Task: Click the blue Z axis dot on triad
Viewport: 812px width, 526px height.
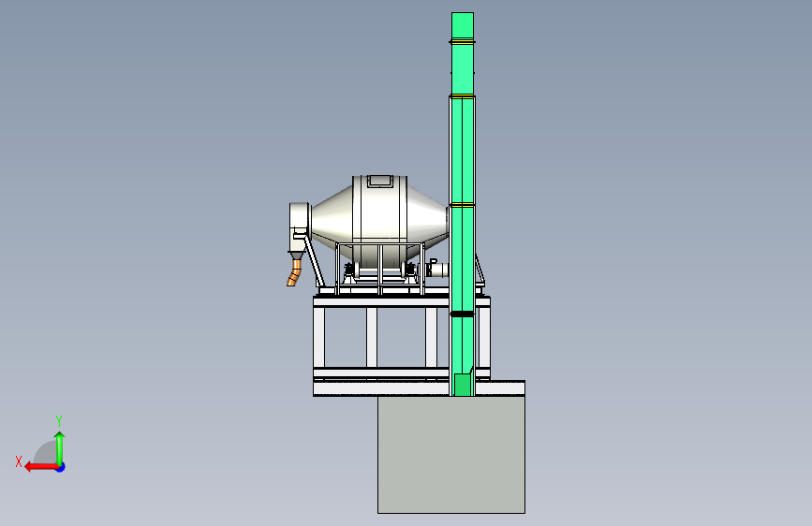Action: tap(61, 467)
